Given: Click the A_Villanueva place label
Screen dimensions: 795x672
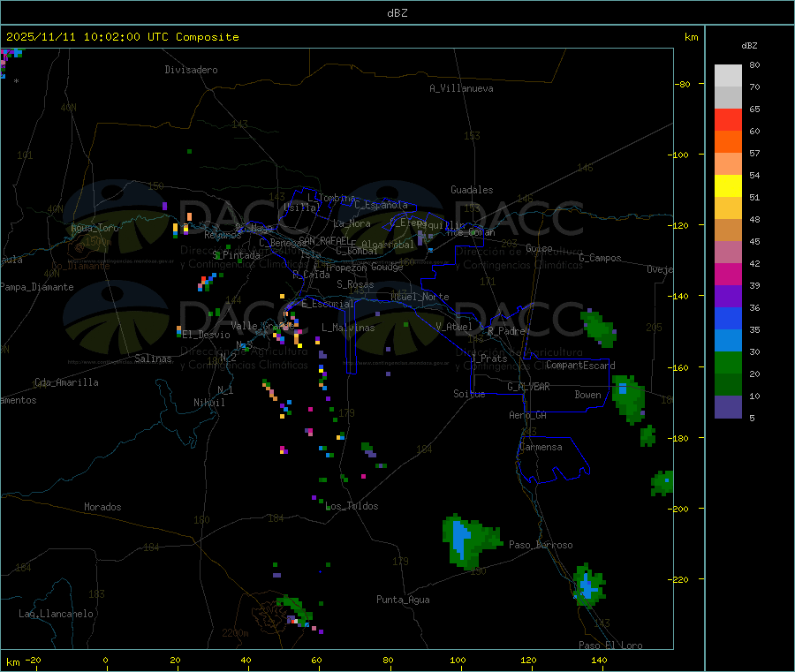Looking at the screenshot, I should (x=461, y=88).
